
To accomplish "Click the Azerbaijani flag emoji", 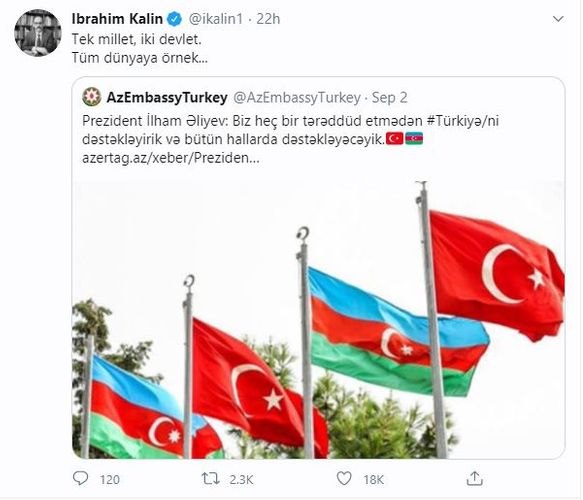I will (x=414, y=139).
